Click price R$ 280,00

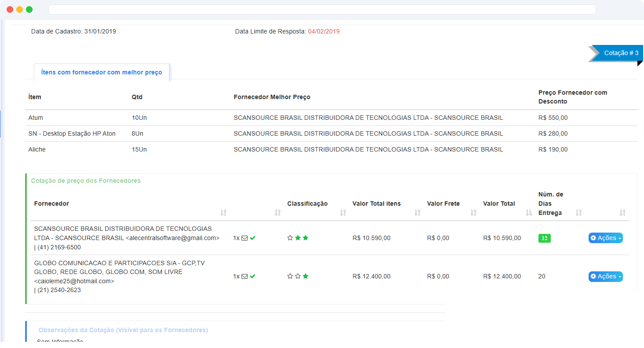pos(553,133)
